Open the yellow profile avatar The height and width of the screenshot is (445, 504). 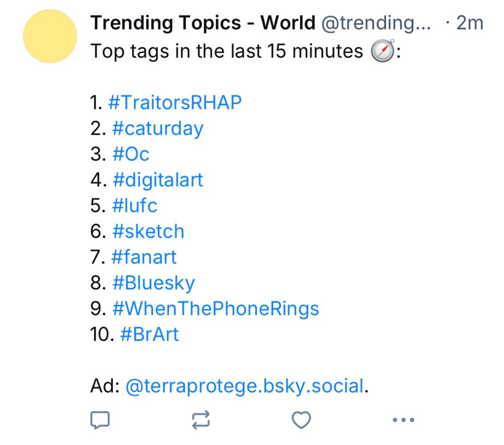(x=50, y=37)
